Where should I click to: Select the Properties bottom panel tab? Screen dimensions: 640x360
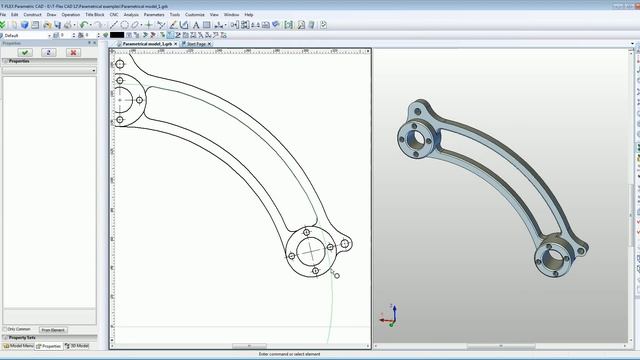tap(49, 346)
